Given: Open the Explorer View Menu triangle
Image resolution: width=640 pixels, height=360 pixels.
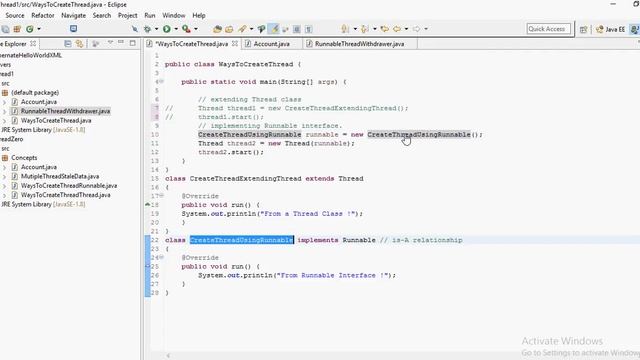Looking at the screenshot, I should 110,42.
